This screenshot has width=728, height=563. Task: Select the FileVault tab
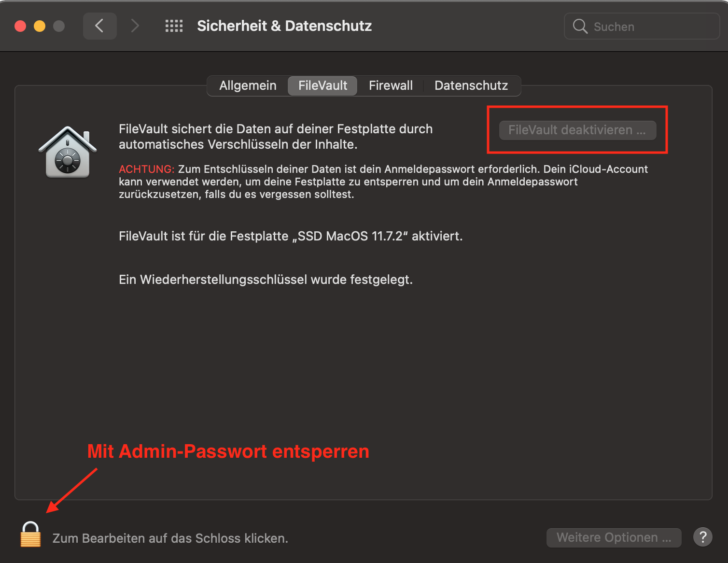click(322, 86)
